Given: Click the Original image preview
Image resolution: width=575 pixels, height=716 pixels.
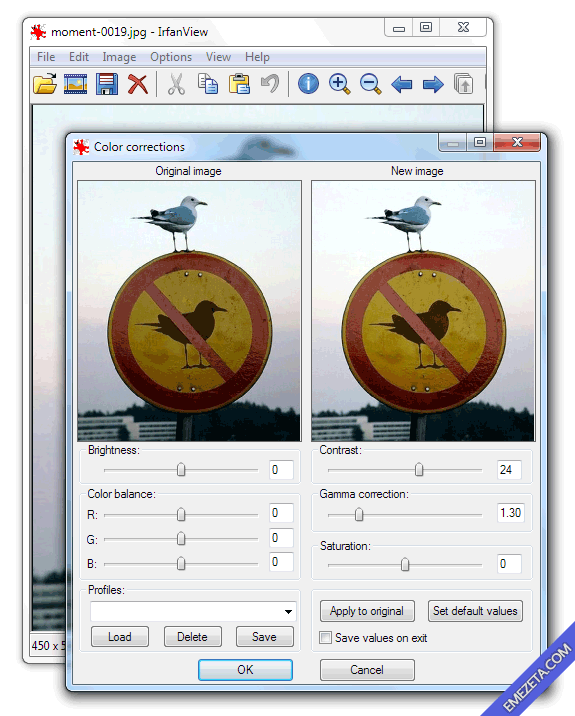Looking at the screenshot, I should 189,311.
